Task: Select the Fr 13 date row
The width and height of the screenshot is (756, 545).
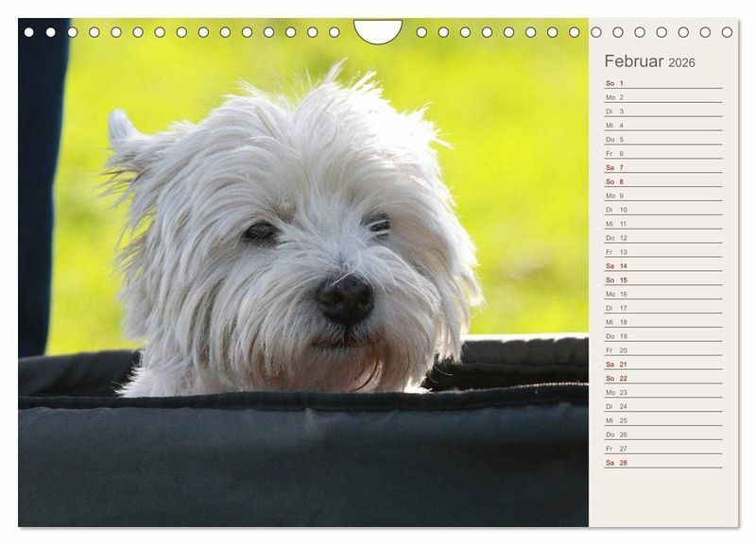Action: pos(663,252)
